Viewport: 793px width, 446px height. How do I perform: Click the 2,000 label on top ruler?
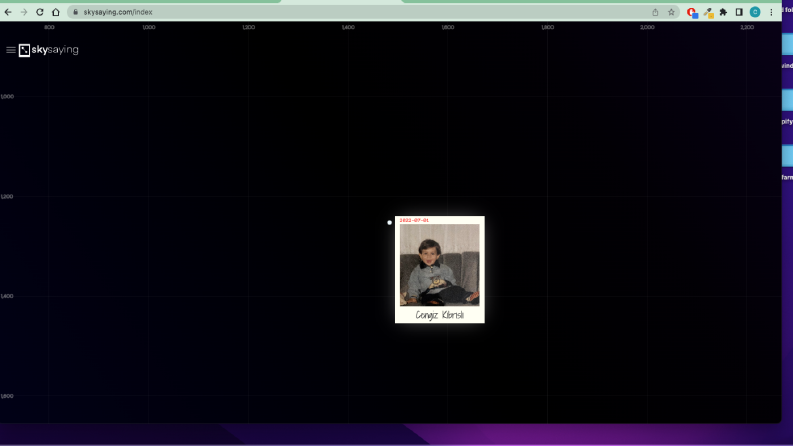pyautogui.click(x=647, y=27)
